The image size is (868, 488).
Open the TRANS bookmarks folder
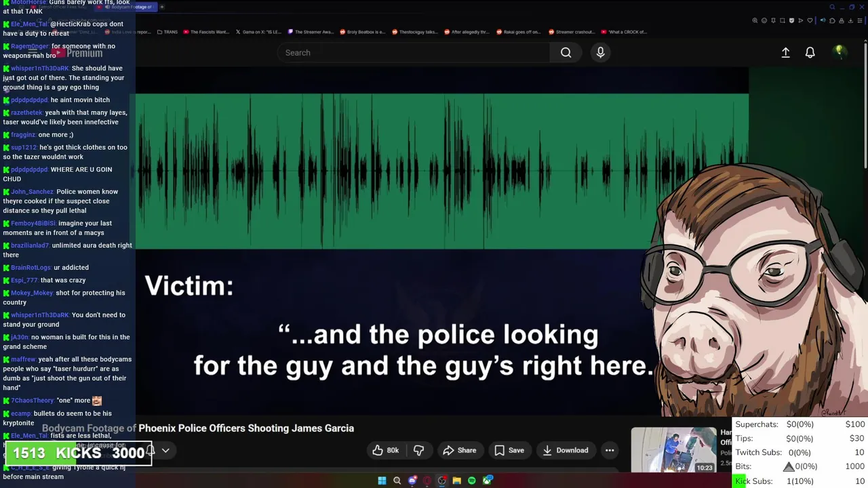167,32
